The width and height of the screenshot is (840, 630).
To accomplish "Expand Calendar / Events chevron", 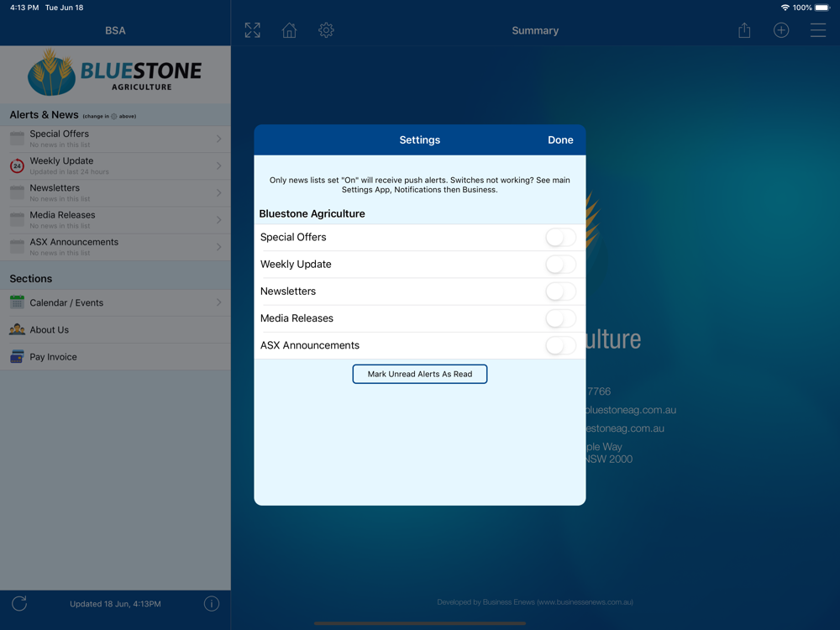I will click(x=218, y=302).
